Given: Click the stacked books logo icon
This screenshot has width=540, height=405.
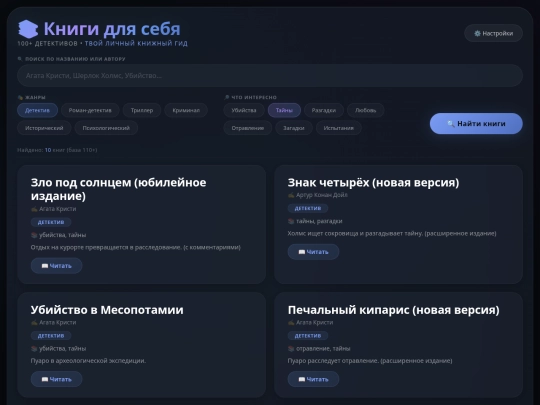Looking at the screenshot, I should pyautogui.click(x=28, y=29).
